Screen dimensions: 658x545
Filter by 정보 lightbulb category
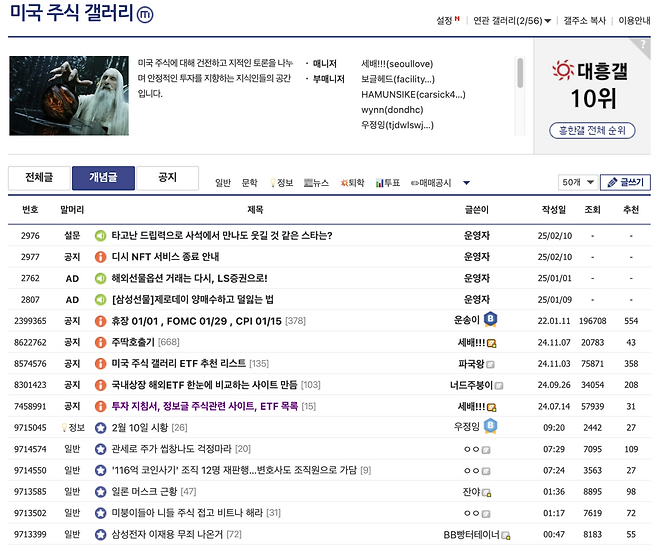tap(282, 183)
